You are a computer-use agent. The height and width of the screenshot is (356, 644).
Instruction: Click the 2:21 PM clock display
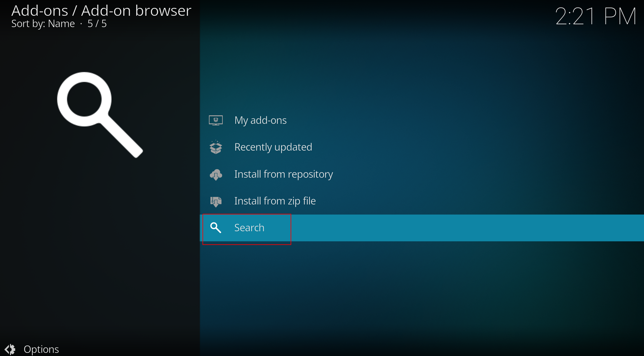[x=596, y=16]
